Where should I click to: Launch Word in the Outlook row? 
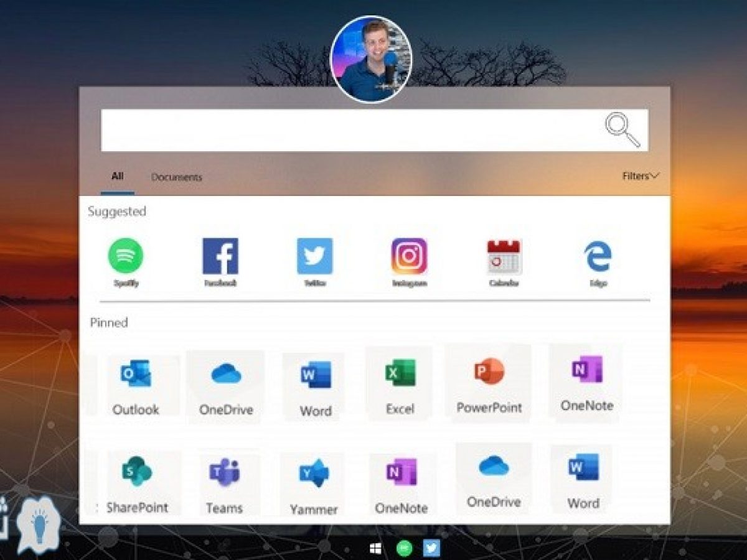tap(316, 387)
